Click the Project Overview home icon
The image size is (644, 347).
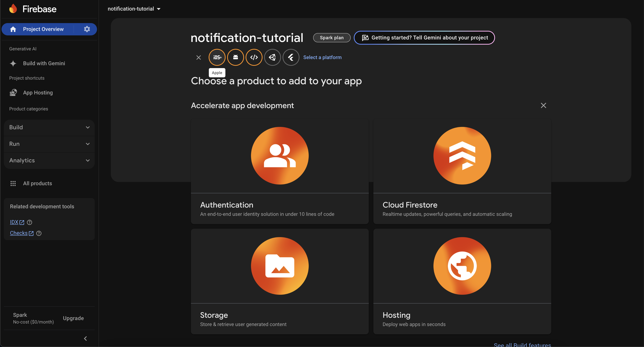pos(13,29)
